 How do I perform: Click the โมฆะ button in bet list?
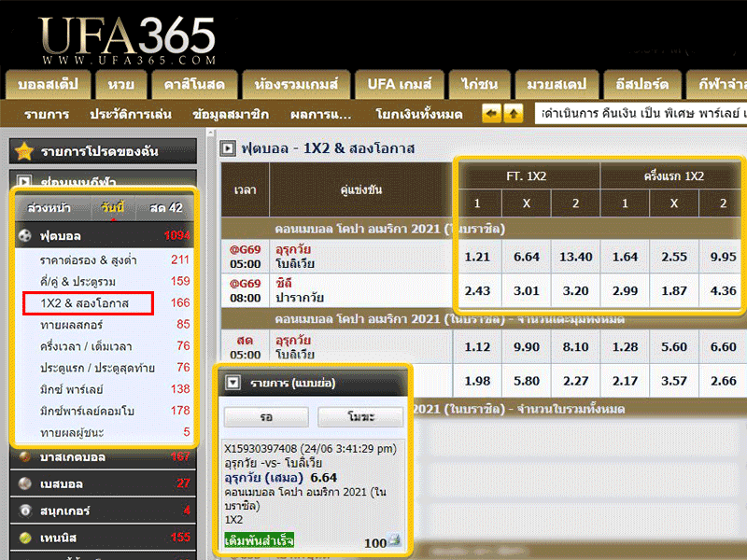coord(360,417)
